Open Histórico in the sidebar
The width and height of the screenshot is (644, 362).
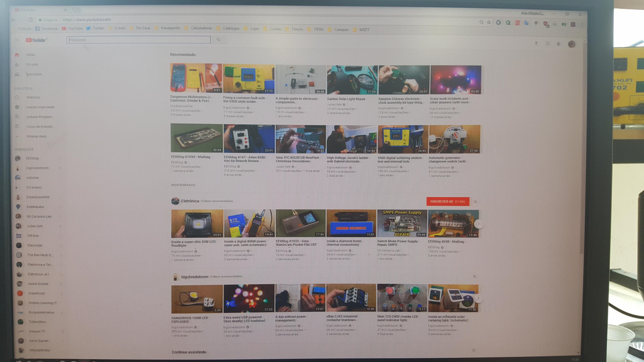[33, 97]
